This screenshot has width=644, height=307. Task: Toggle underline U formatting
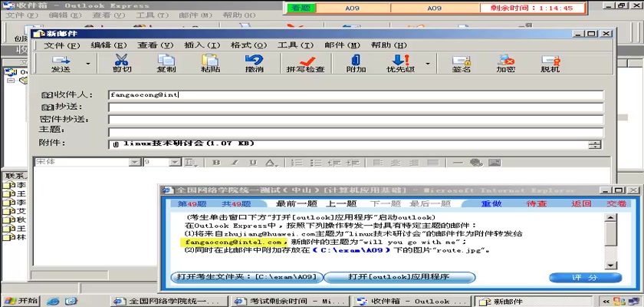tap(253, 163)
